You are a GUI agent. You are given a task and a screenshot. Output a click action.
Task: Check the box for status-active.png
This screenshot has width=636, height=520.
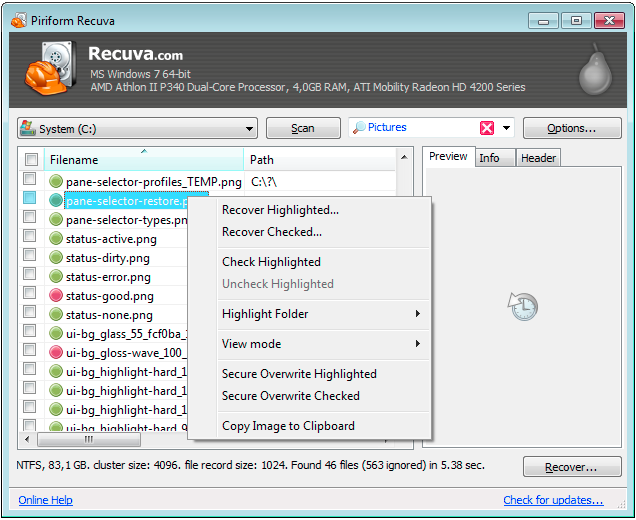pyautogui.click(x=29, y=236)
